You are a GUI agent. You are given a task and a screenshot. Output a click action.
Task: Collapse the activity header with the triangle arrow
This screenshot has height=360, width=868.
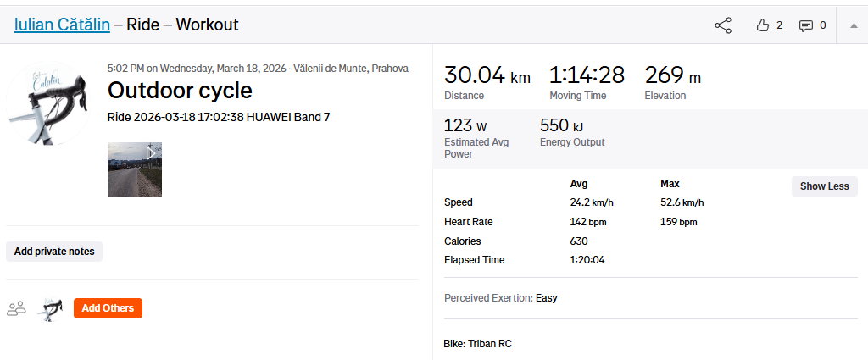click(853, 25)
